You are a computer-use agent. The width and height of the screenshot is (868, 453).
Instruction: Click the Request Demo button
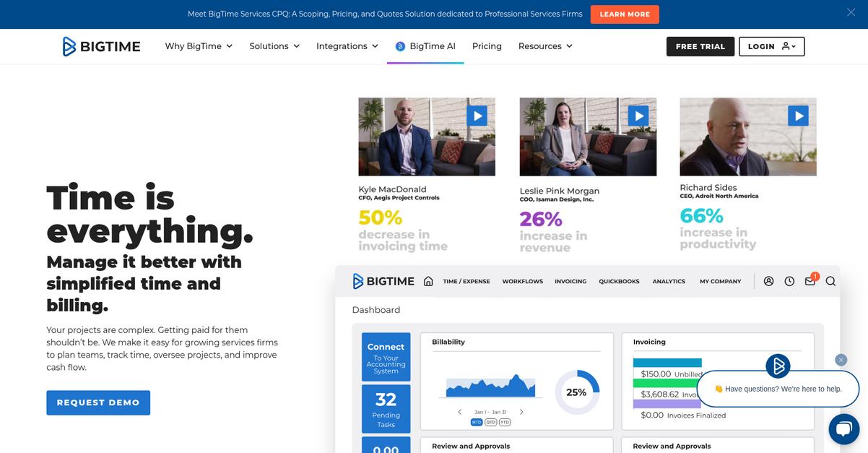click(98, 402)
